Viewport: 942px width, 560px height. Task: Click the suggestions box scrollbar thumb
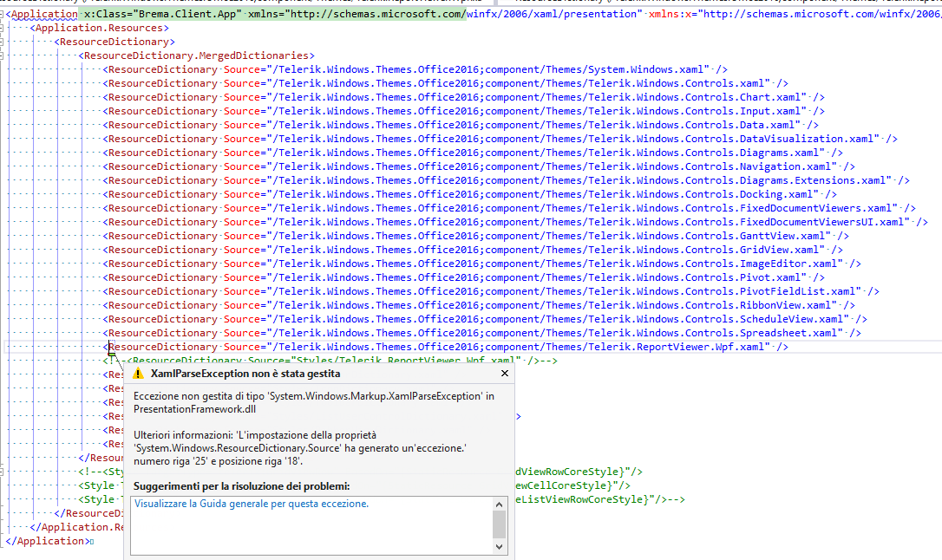coord(500,524)
